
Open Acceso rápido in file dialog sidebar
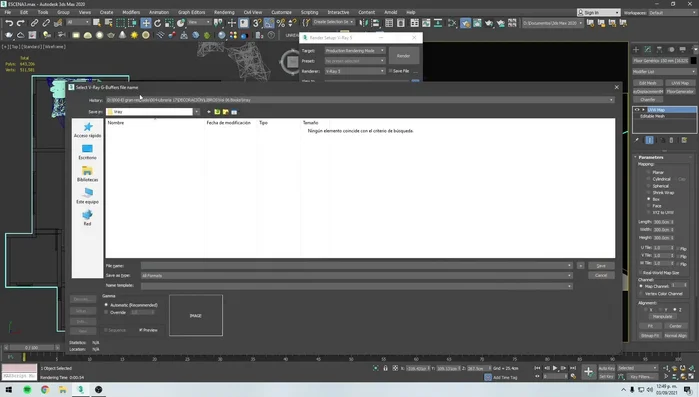click(x=87, y=130)
